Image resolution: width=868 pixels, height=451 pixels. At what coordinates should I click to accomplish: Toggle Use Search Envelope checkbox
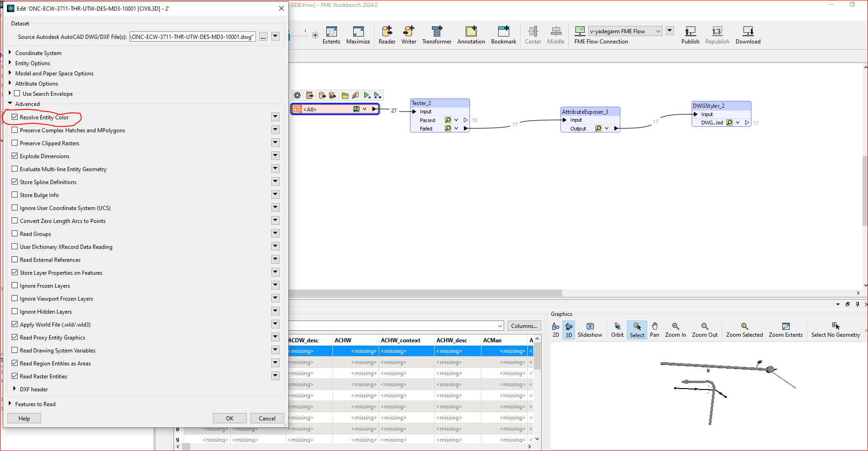pyautogui.click(x=17, y=93)
